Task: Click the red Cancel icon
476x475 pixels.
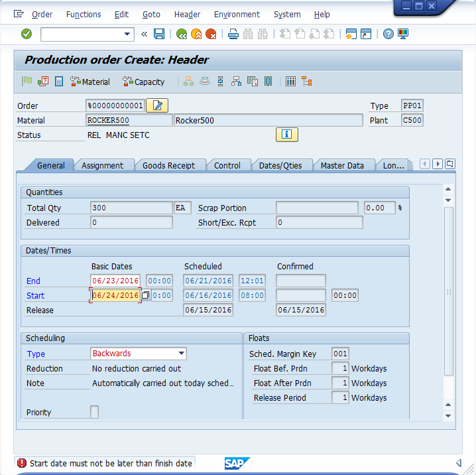Action: [211, 34]
